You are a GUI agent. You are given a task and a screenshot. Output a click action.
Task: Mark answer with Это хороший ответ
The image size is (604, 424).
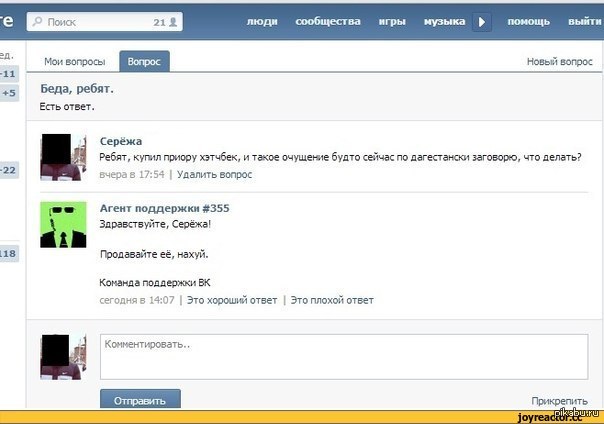click(x=232, y=300)
